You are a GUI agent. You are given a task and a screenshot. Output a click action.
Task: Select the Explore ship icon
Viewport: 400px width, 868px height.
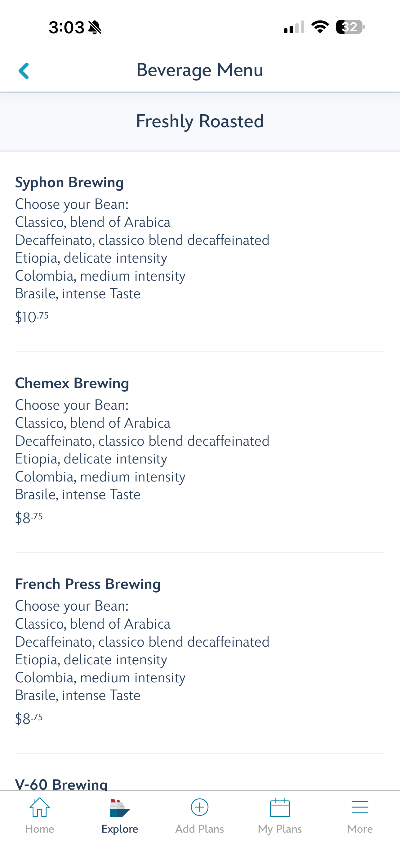click(x=119, y=808)
